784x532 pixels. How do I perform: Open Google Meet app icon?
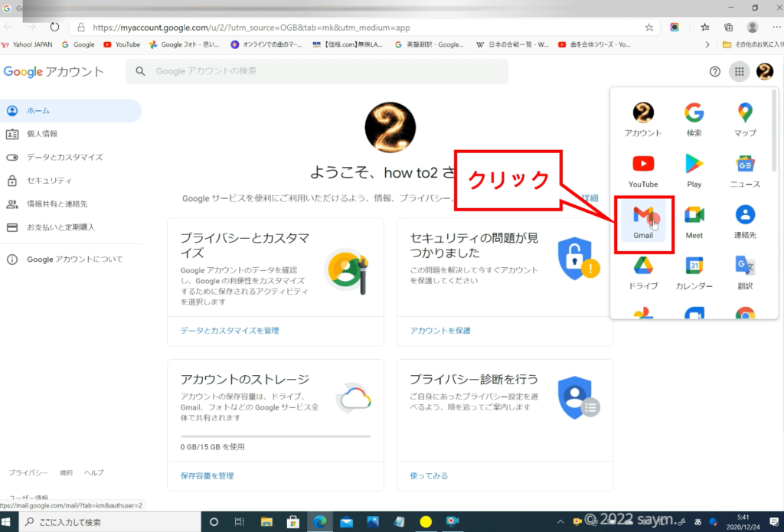(x=694, y=221)
